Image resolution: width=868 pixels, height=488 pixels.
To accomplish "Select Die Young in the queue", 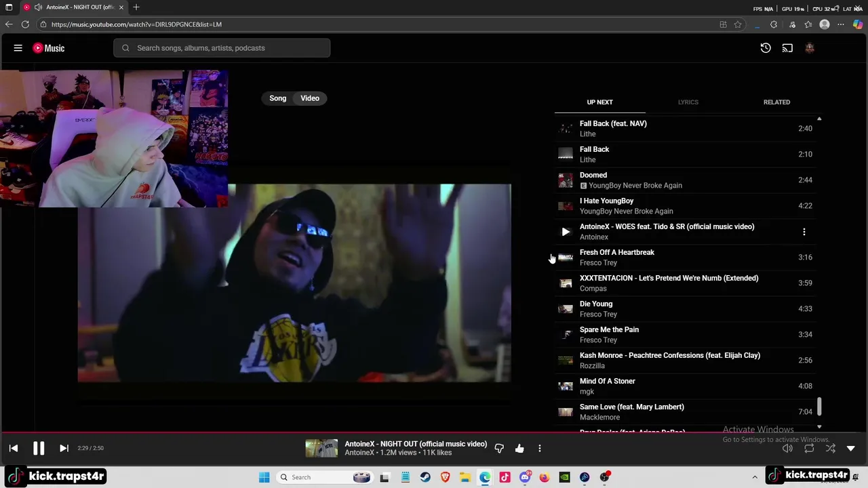I will [x=685, y=308].
